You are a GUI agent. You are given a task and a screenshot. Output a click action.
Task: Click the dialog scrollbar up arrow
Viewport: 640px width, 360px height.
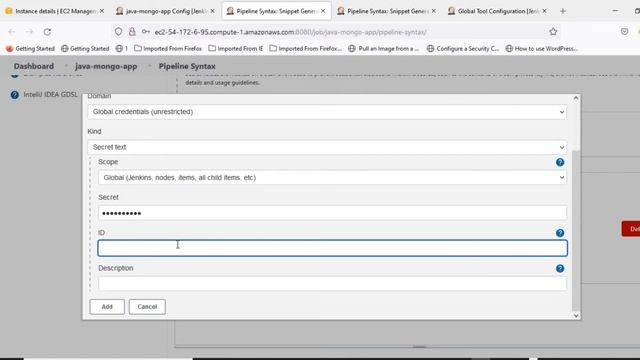click(576, 98)
